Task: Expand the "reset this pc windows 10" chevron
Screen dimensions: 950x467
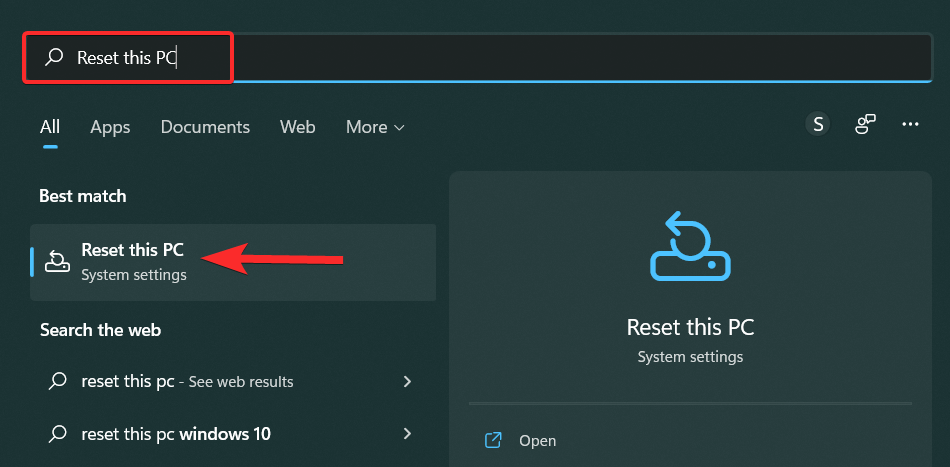Action: [x=407, y=434]
